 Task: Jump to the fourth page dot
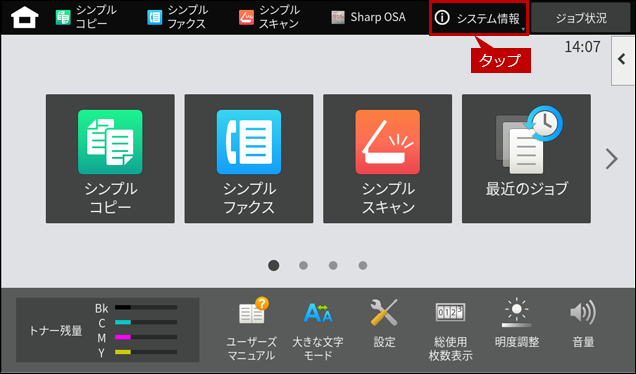[363, 265]
